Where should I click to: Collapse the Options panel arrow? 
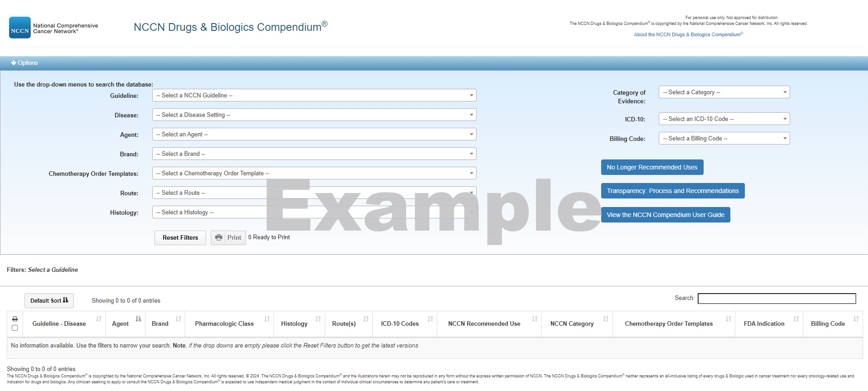[14, 63]
